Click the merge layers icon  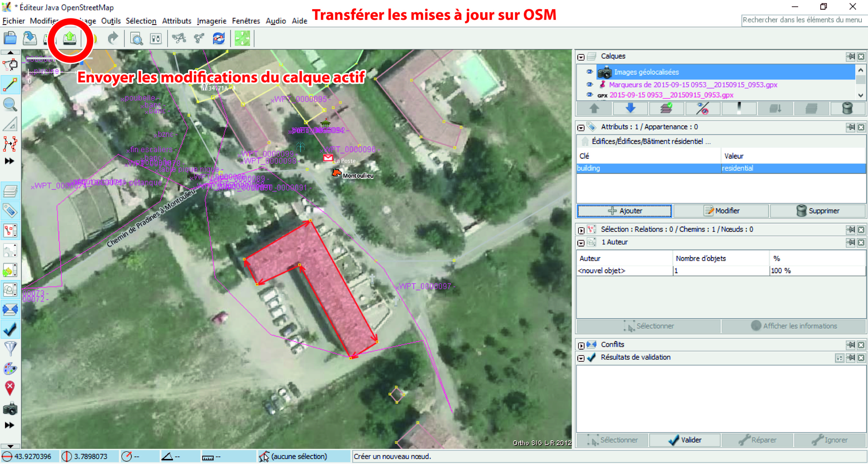775,109
